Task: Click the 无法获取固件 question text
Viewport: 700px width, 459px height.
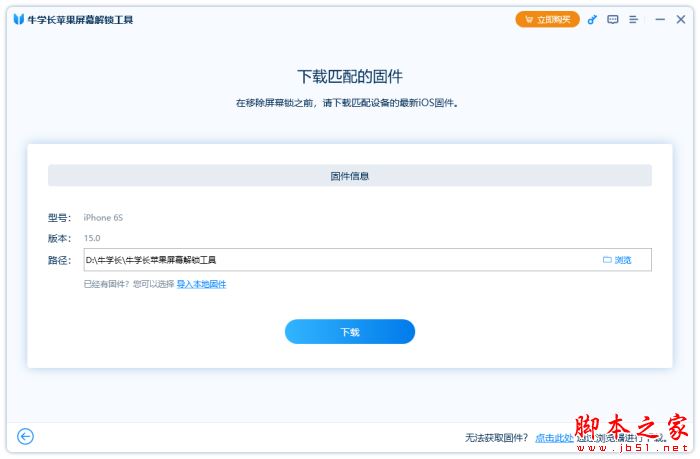Action: point(496,438)
